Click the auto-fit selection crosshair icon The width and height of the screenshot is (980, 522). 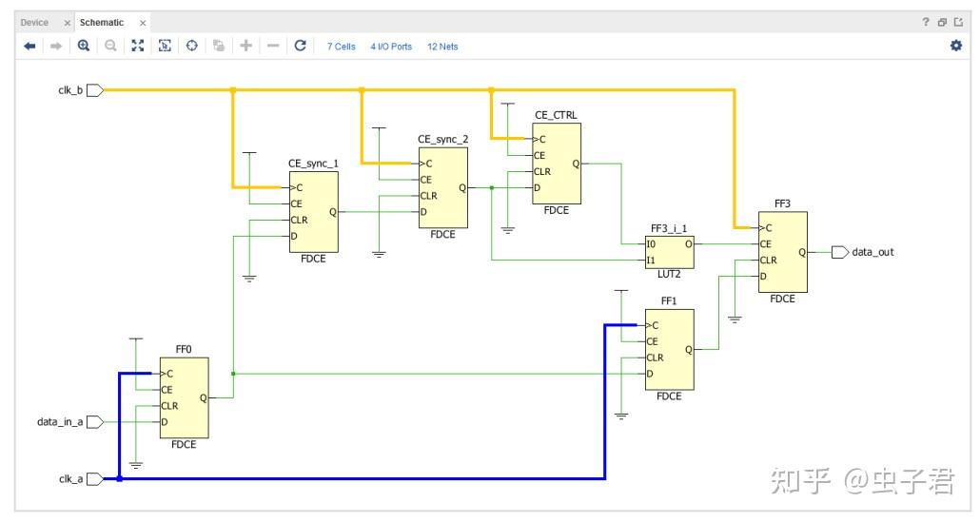point(192,46)
